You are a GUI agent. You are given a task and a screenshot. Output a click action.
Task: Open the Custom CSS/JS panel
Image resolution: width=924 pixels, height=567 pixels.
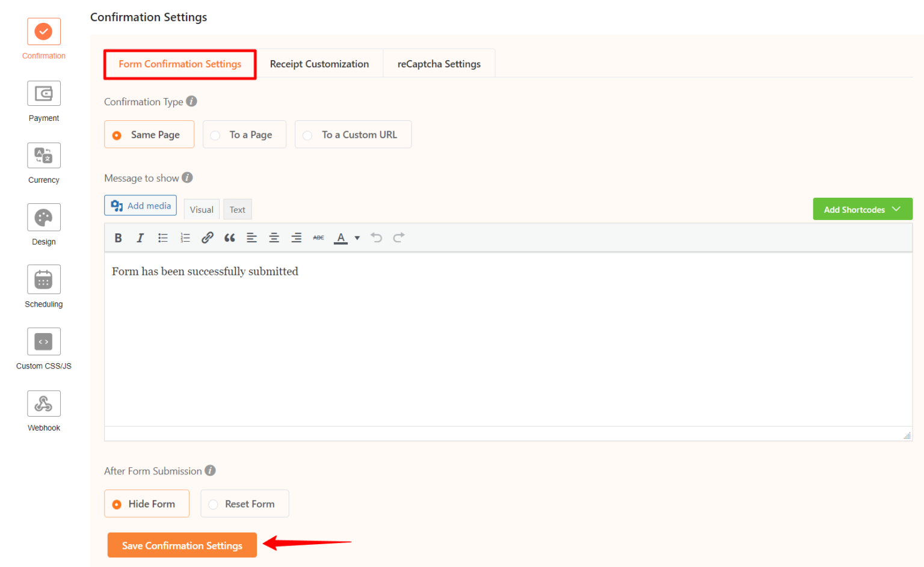[x=43, y=341]
